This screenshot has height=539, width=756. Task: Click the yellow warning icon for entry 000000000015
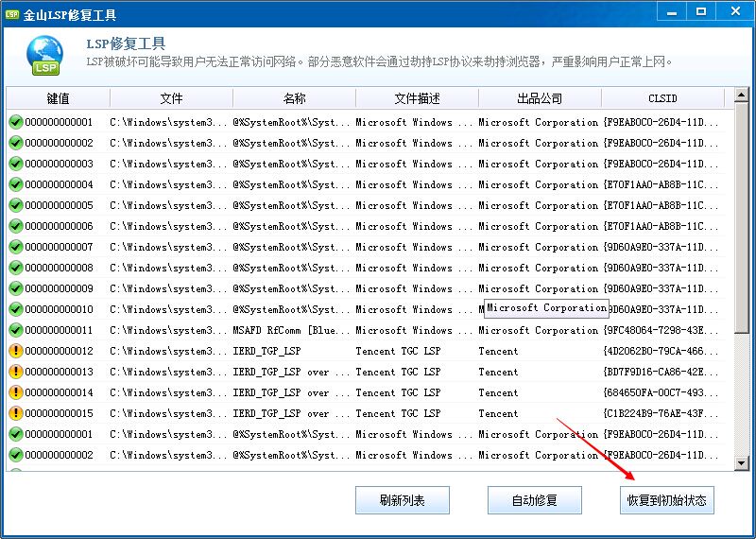(16, 412)
